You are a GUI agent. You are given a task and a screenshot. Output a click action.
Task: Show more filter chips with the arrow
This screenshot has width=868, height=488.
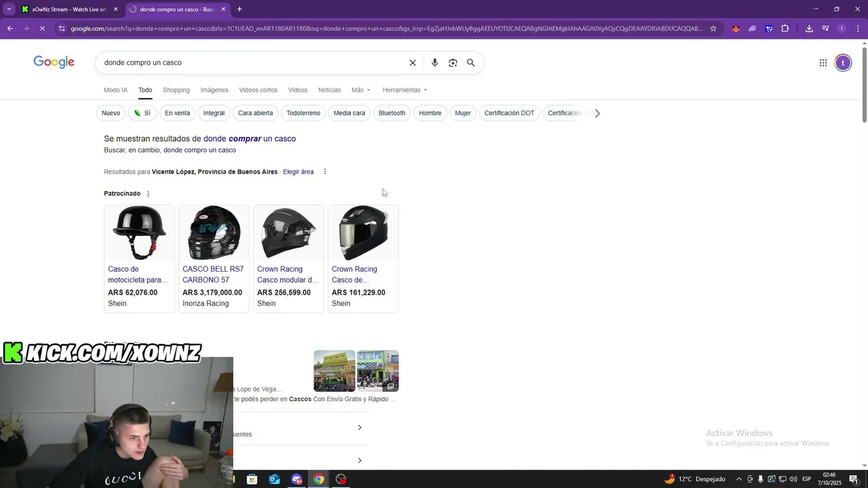tap(597, 113)
